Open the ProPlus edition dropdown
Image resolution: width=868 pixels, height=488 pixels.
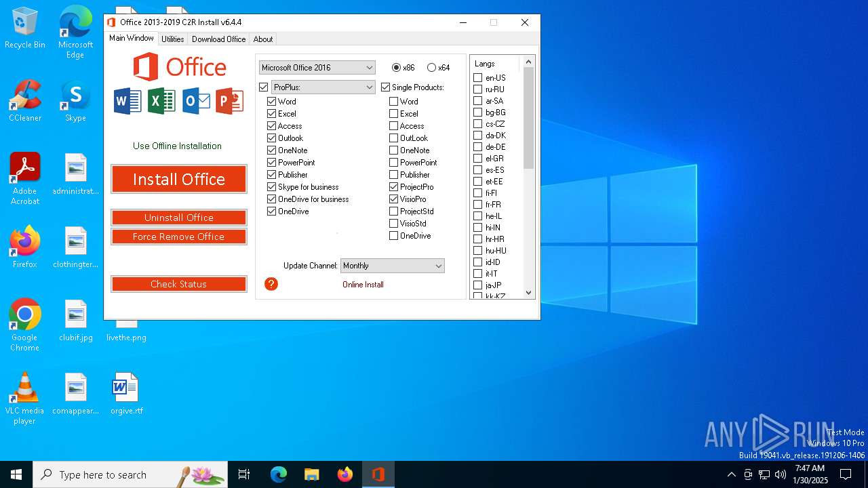[323, 87]
